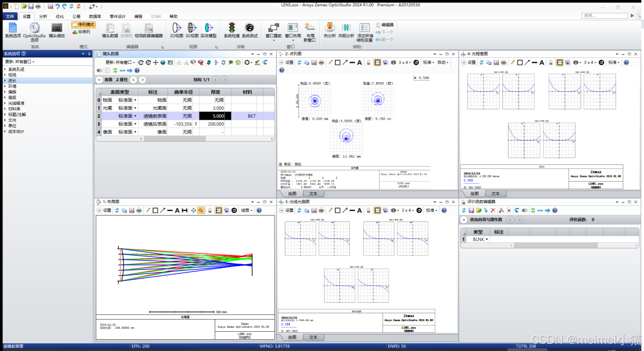
Task: Select 非序列 mode
Action: pos(81,31)
